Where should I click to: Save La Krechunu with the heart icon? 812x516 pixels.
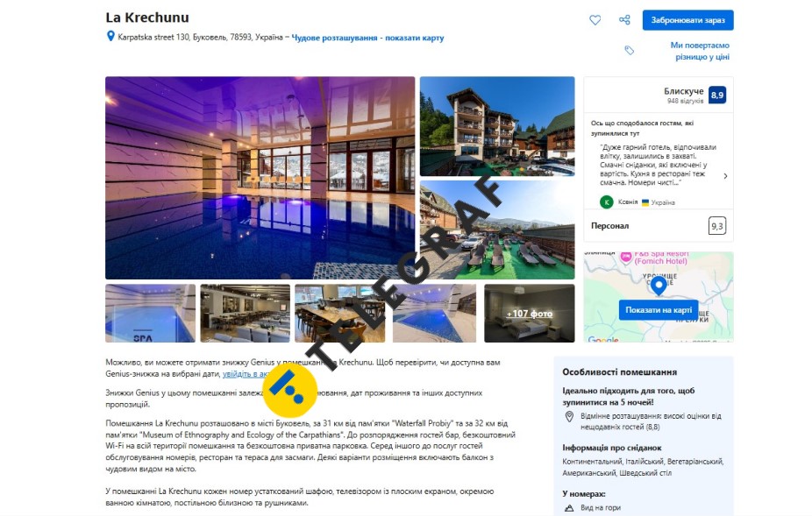tap(595, 20)
